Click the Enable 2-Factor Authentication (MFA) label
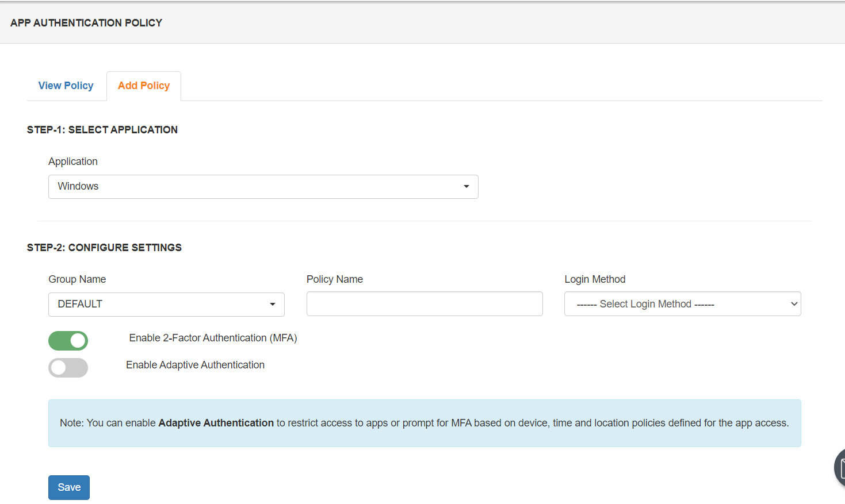The height and width of the screenshot is (504, 845). pos(213,338)
